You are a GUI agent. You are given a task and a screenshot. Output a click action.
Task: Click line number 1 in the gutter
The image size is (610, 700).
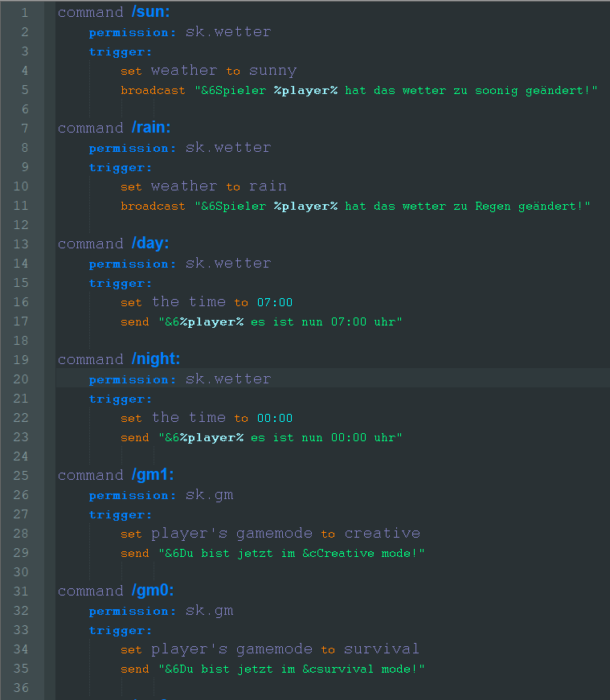pyautogui.click(x=25, y=13)
